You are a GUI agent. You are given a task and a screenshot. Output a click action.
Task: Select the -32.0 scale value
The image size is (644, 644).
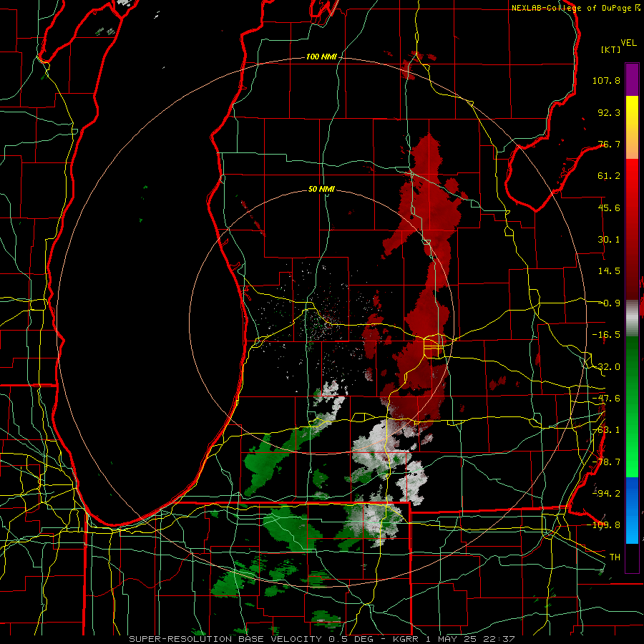click(606, 367)
